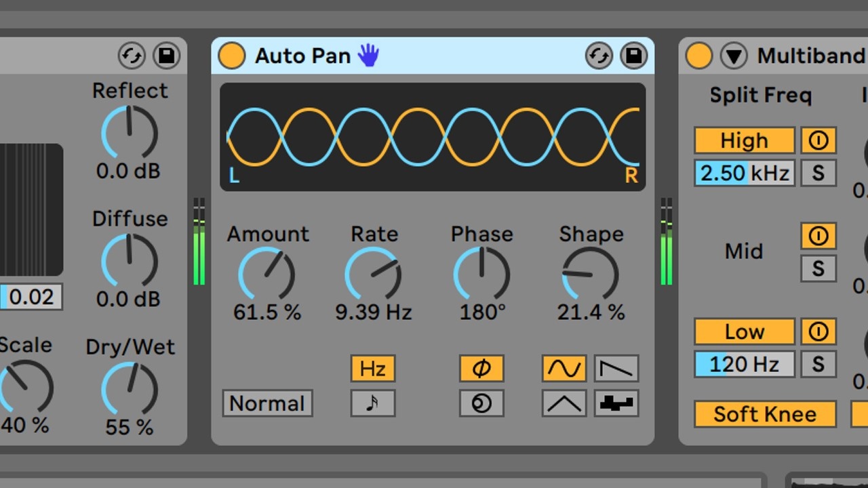Click the Scale knob

coord(24,388)
